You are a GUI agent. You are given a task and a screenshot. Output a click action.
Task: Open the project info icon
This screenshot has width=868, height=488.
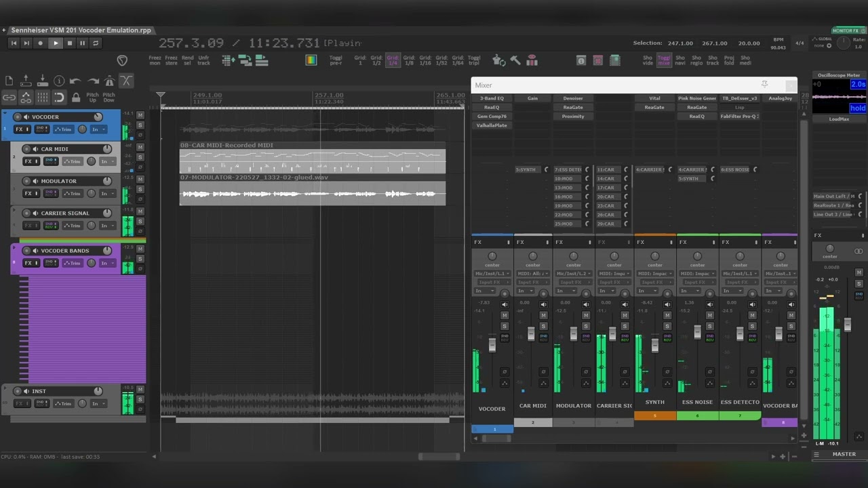click(59, 81)
